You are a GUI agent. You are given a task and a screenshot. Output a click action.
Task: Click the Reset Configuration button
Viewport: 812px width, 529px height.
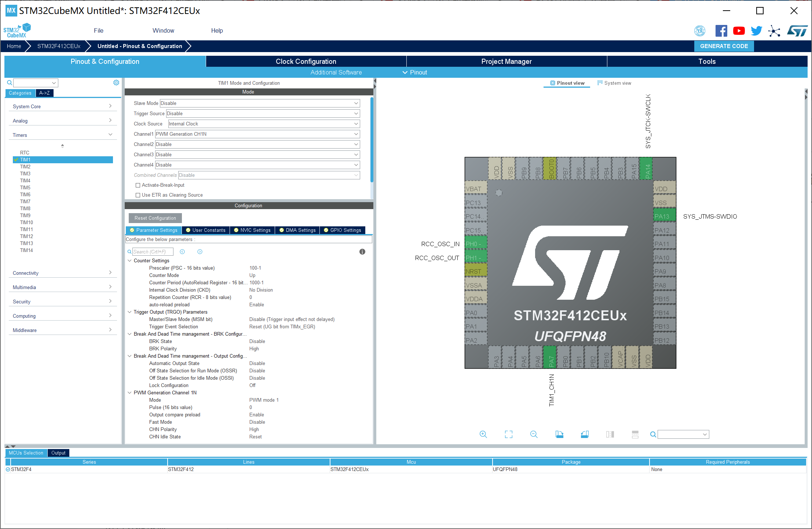tap(155, 218)
